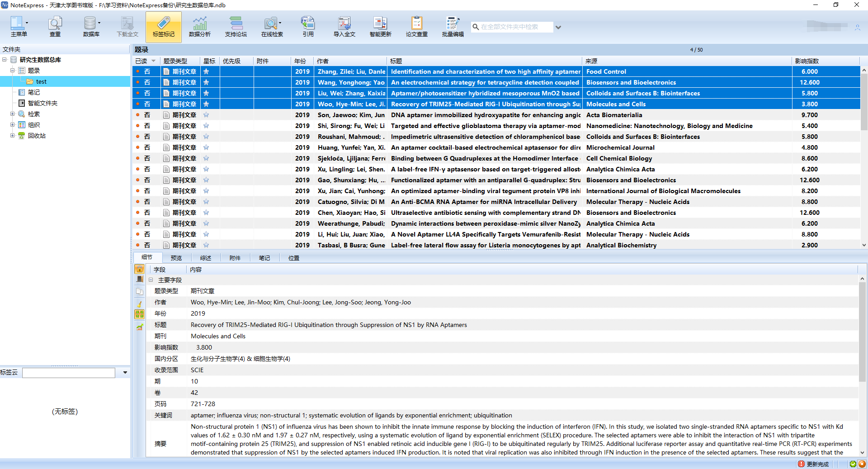
Task: Sort by the 年份 column header
Action: pos(302,61)
